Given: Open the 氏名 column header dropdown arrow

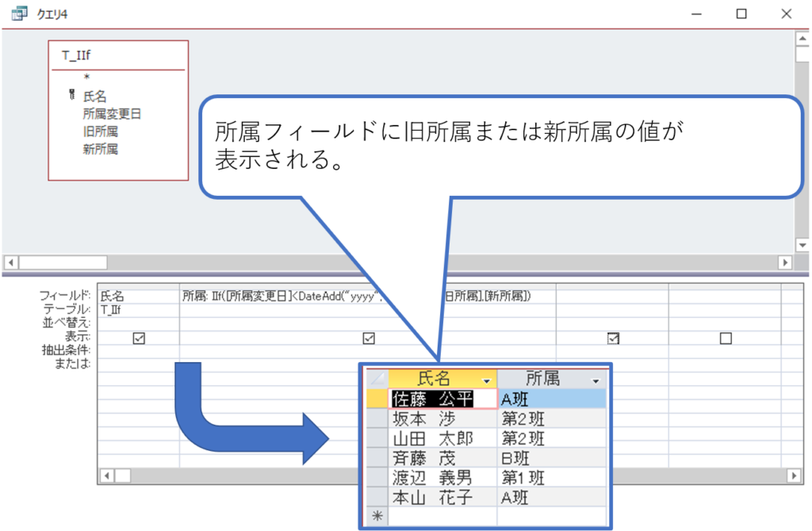Looking at the screenshot, I should [x=486, y=381].
